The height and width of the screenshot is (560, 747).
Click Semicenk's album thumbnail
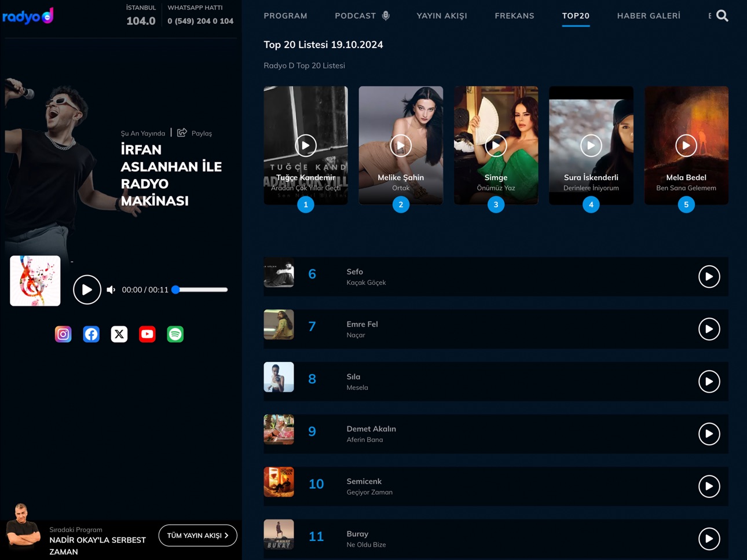pos(279,482)
